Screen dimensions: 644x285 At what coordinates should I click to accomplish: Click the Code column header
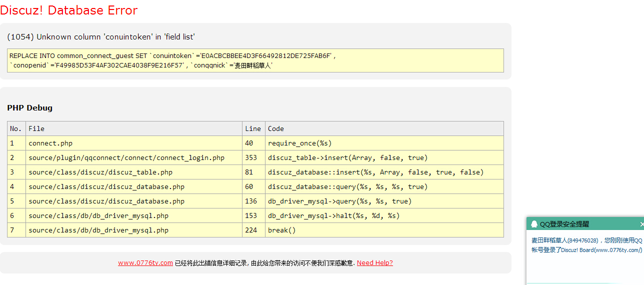(x=276, y=128)
